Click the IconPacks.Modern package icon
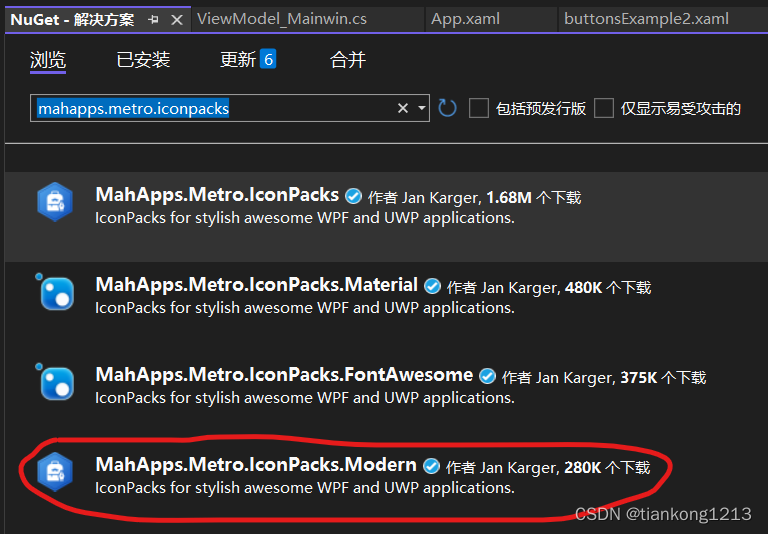Viewport: 768px width, 534px height. 55,472
